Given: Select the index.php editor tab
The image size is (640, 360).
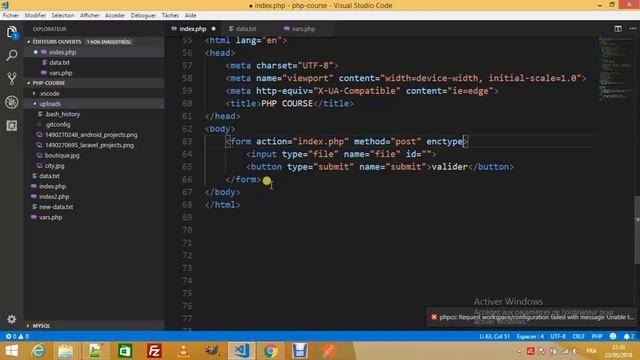Looking at the screenshot, I should [x=193, y=29].
